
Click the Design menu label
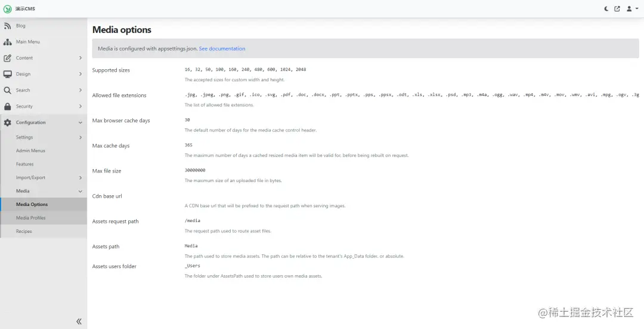pos(23,74)
